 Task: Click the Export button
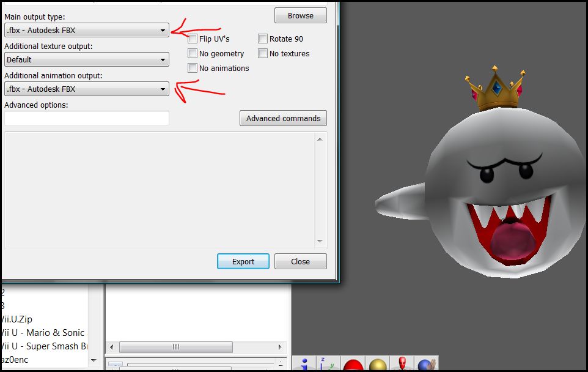click(x=243, y=261)
